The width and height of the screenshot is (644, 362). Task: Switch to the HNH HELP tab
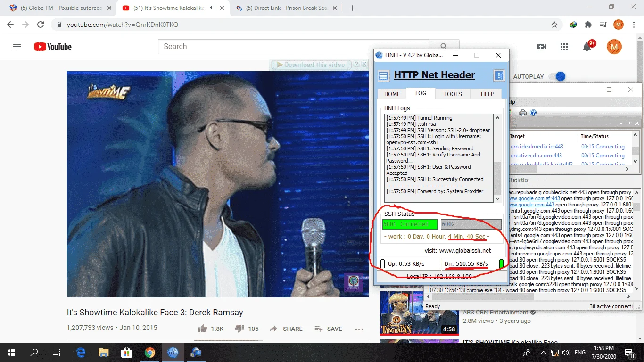(x=487, y=94)
